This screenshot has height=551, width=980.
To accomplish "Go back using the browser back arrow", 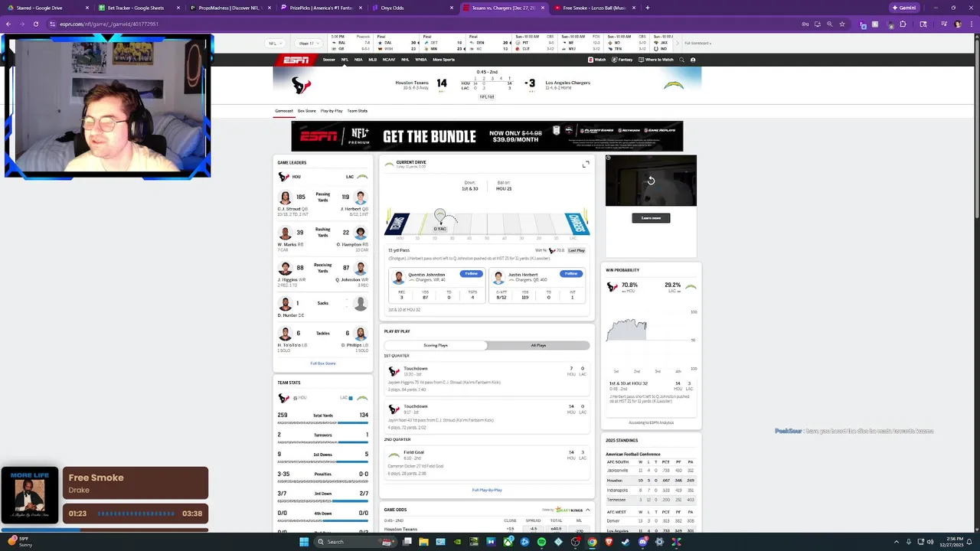I will coord(8,24).
